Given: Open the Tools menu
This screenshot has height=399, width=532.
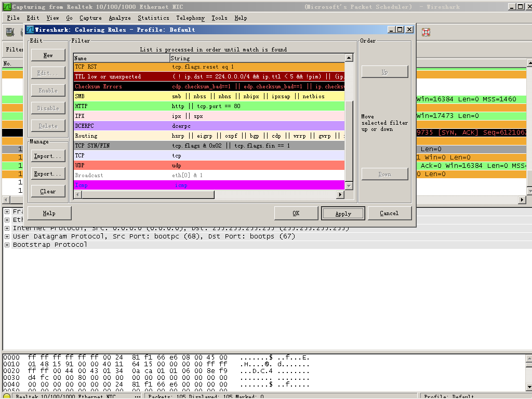Looking at the screenshot, I should pos(220,18).
